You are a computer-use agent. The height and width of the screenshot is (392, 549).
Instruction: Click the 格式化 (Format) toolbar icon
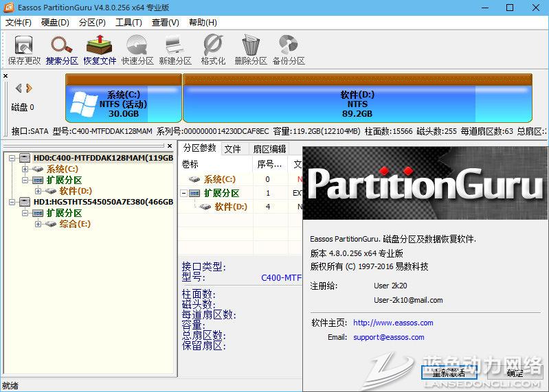pos(213,50)
